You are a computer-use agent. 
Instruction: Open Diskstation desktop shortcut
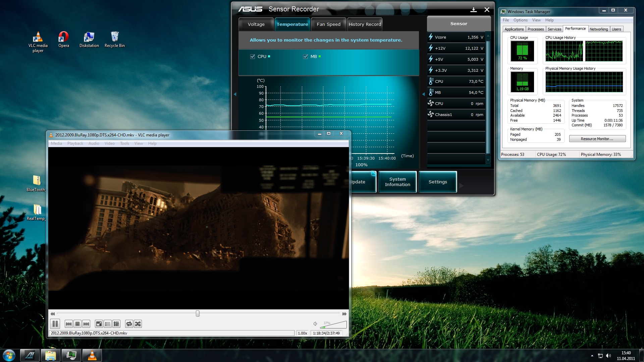(x=89, y=40)
